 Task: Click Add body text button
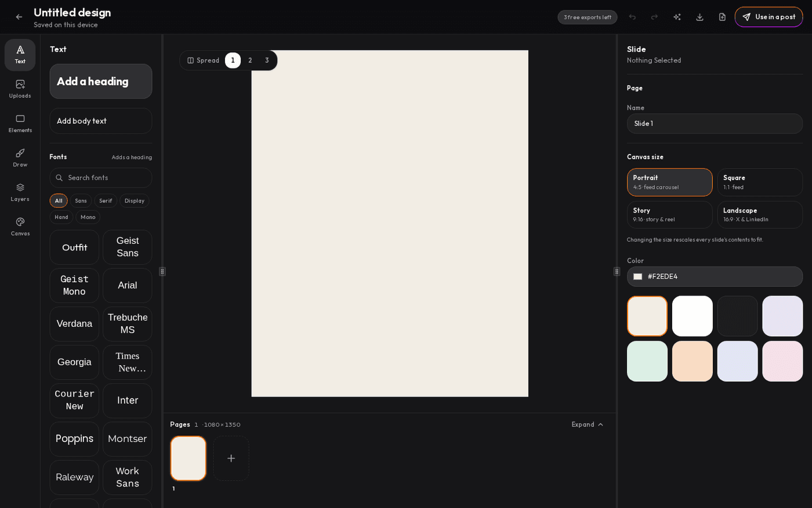point(101,121)
